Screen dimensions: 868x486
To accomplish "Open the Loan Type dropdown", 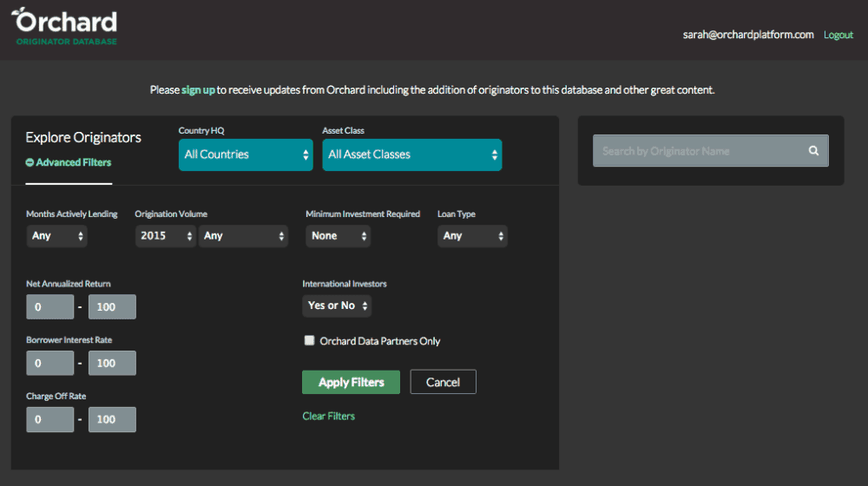I will pyautogui.click(x=472, y=236).
